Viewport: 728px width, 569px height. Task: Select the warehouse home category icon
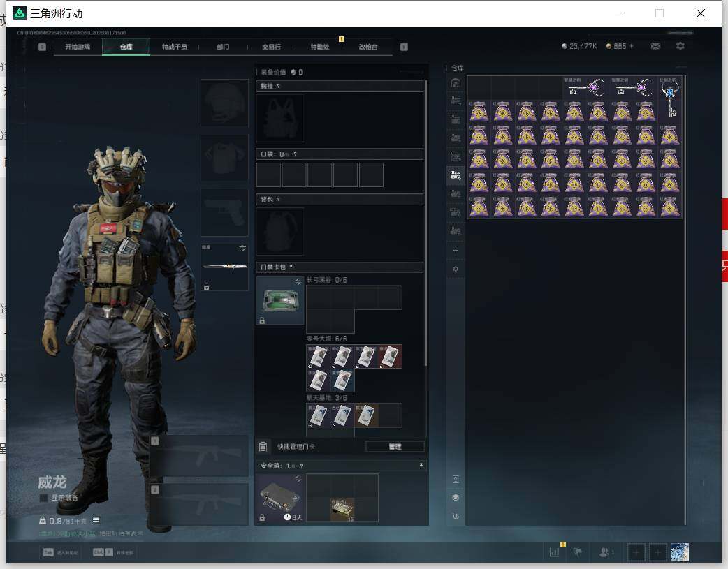point(456,83)
